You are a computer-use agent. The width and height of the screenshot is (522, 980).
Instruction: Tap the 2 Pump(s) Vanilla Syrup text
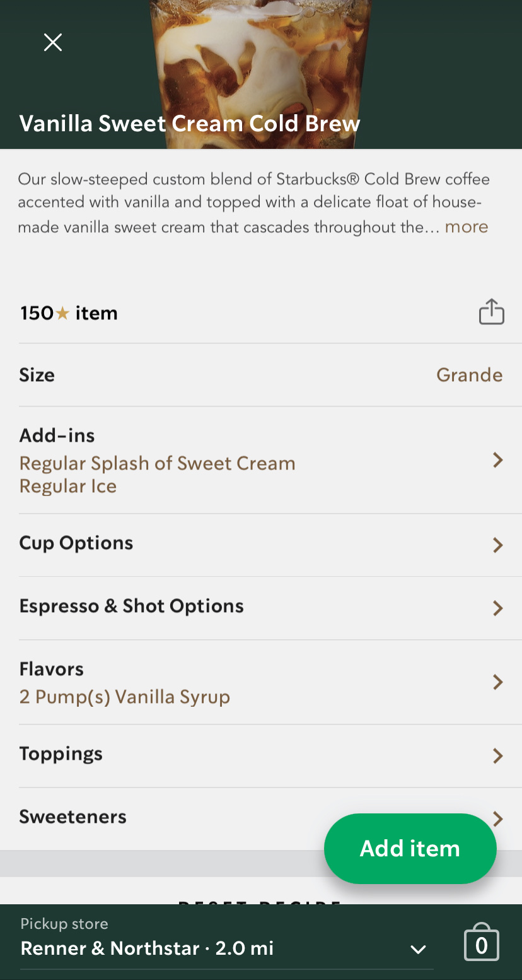(x=125, y=697)
